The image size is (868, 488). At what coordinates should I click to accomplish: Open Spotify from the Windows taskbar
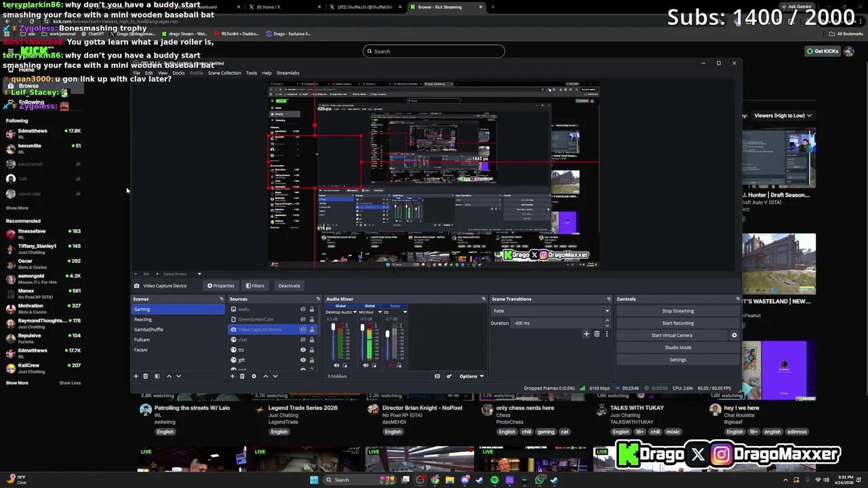tap(494, 480)
